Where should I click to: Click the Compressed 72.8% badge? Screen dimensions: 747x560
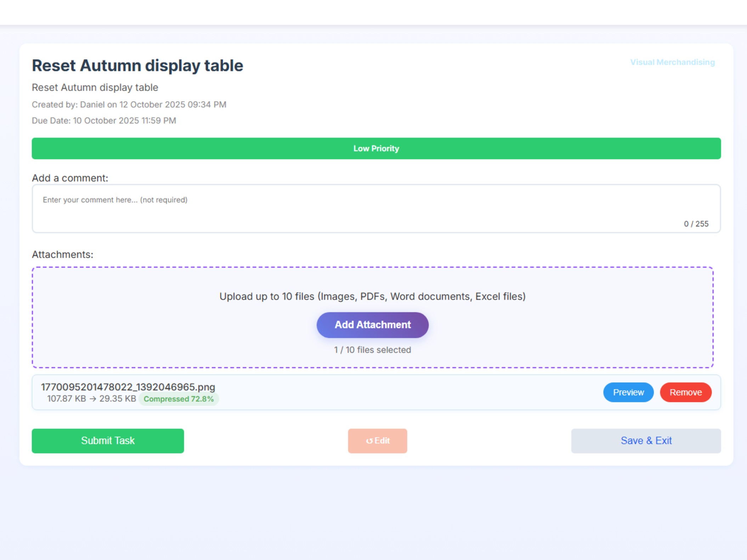pyautogui.click(x=179, y=399)
